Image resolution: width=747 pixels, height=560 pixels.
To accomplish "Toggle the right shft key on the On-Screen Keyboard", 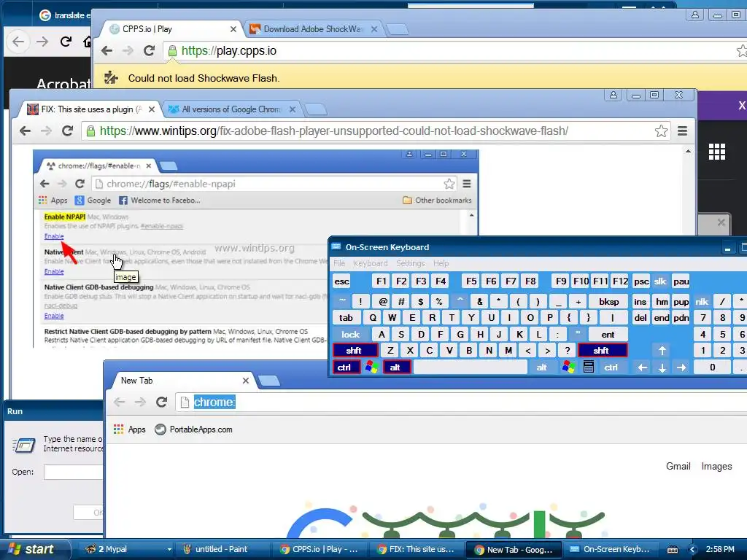I will pyautogui.click(x=602, y=351).
